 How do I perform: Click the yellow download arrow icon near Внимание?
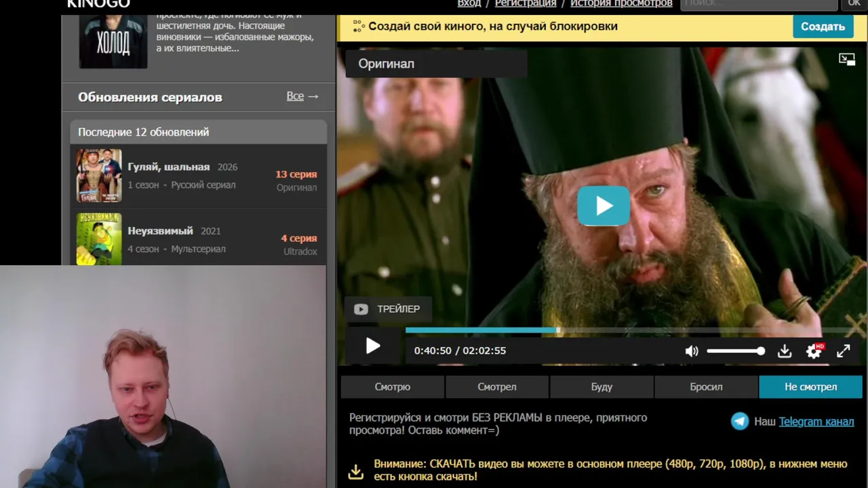pyautogui.click(x=356, y=471)
